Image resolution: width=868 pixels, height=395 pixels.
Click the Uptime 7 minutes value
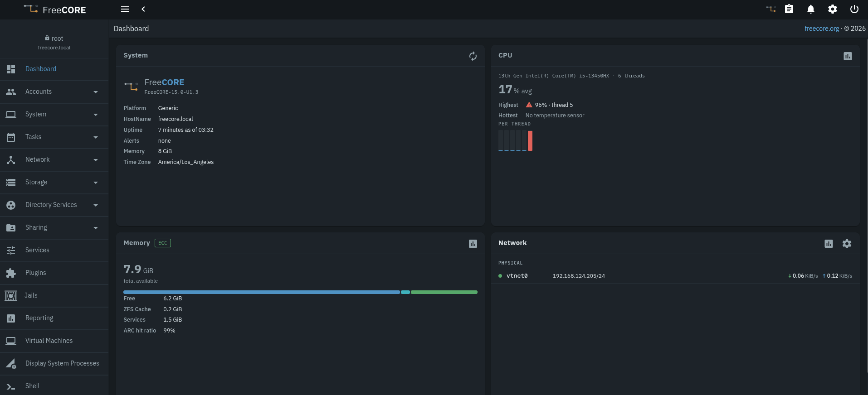pyautogui.click(x=185, y=130)
